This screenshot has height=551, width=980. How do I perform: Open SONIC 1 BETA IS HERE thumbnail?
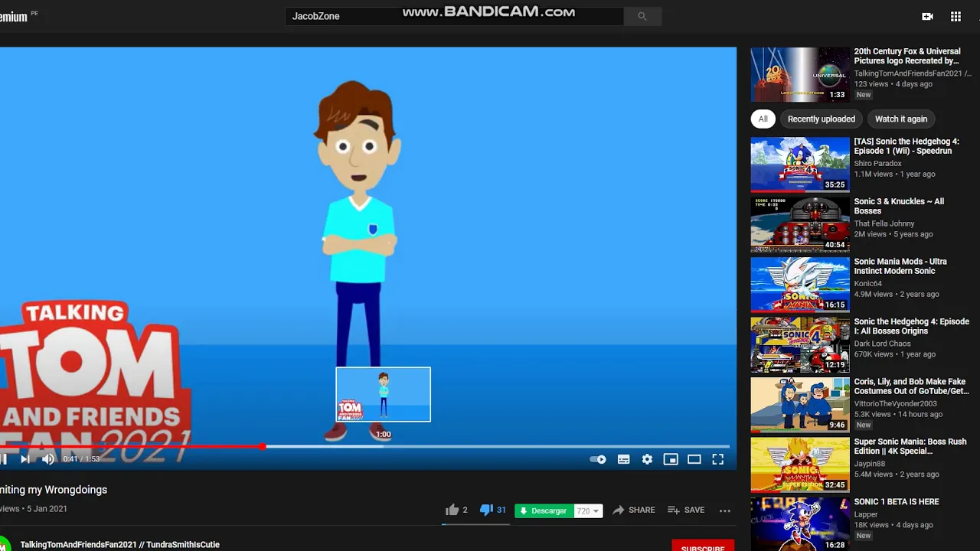(800, 524)
